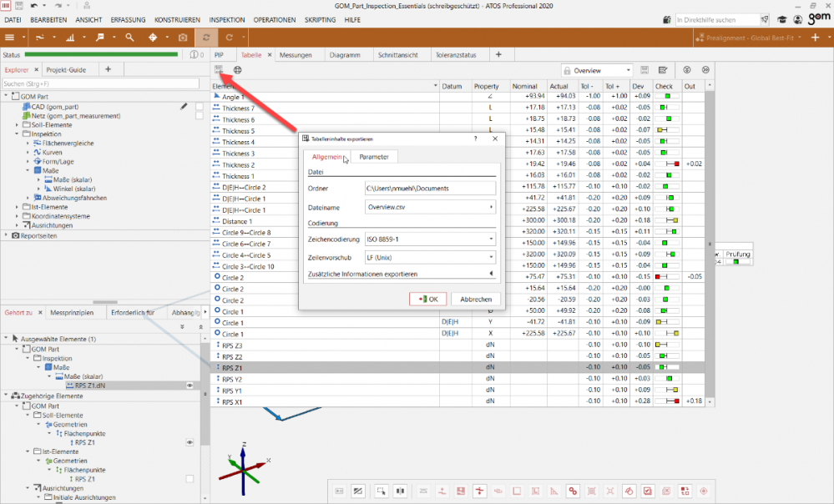Open the Zeichencodierung ISO 8859-1 dropdown
This screenshot has height=504, width=834.
(430, 239)
